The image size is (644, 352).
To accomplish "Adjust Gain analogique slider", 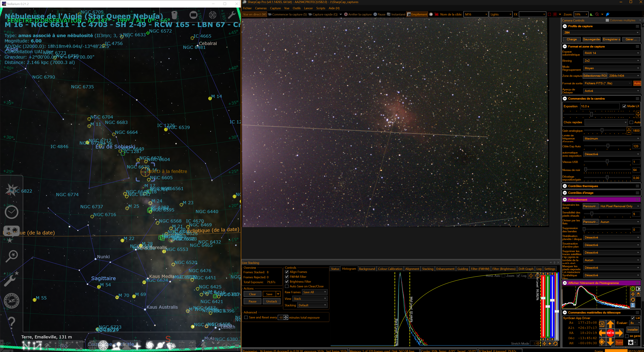I will [602, 130].
